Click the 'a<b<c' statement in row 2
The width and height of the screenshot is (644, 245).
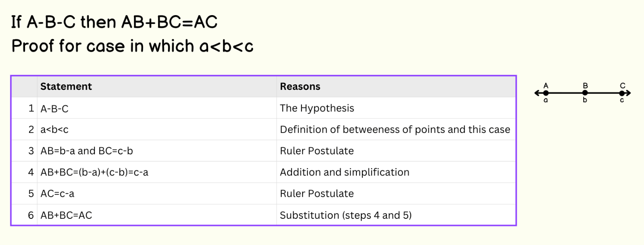tap(54, 130)
